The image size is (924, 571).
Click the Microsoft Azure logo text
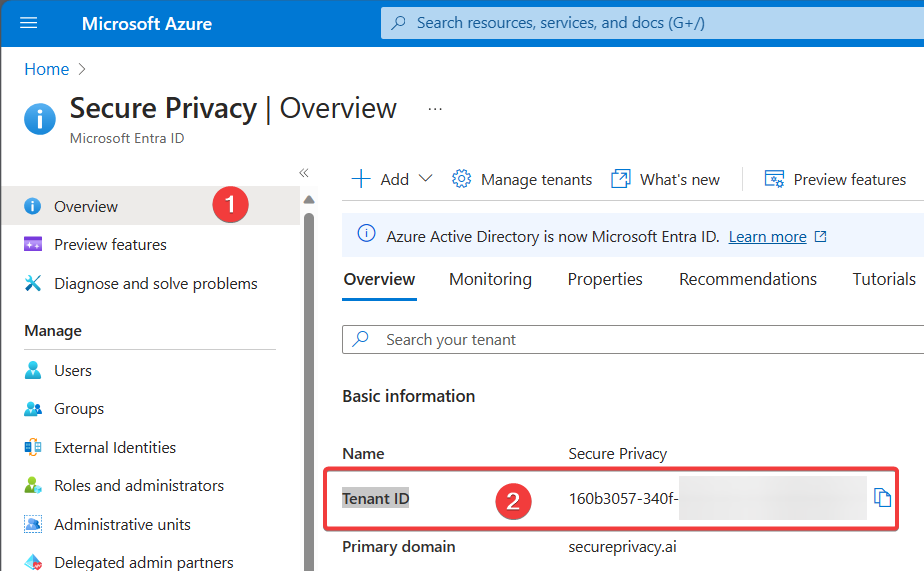pyautogui.click(x=147, y=24)
